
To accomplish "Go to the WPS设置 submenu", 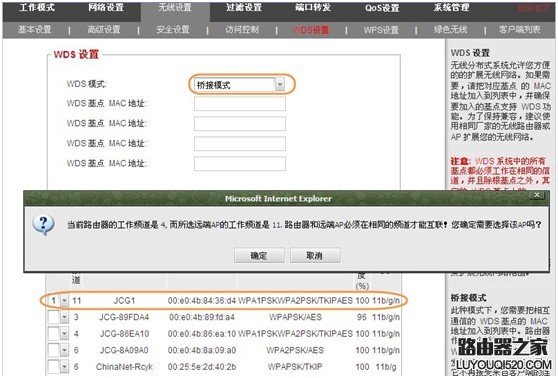I will click(x=381, y=30).
